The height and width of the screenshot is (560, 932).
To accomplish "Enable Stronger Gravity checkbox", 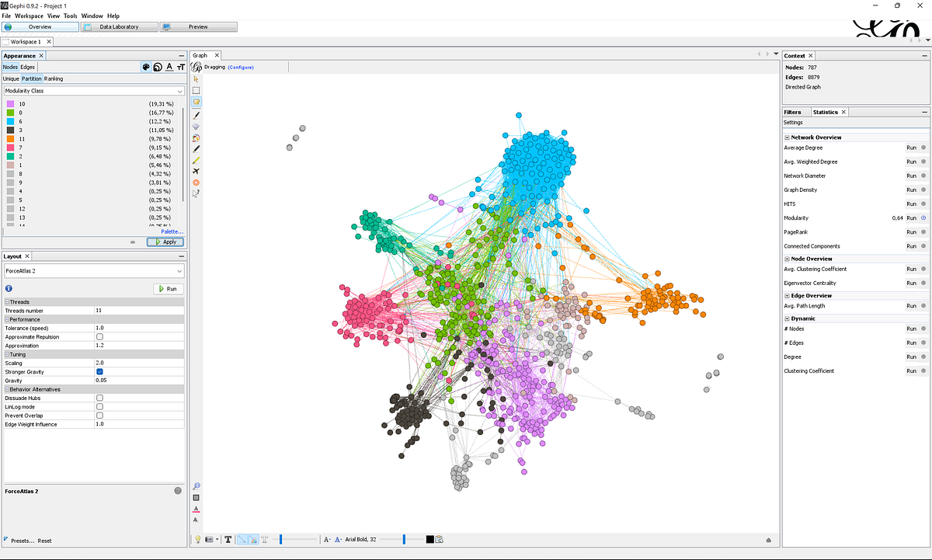I will (99, 371).
